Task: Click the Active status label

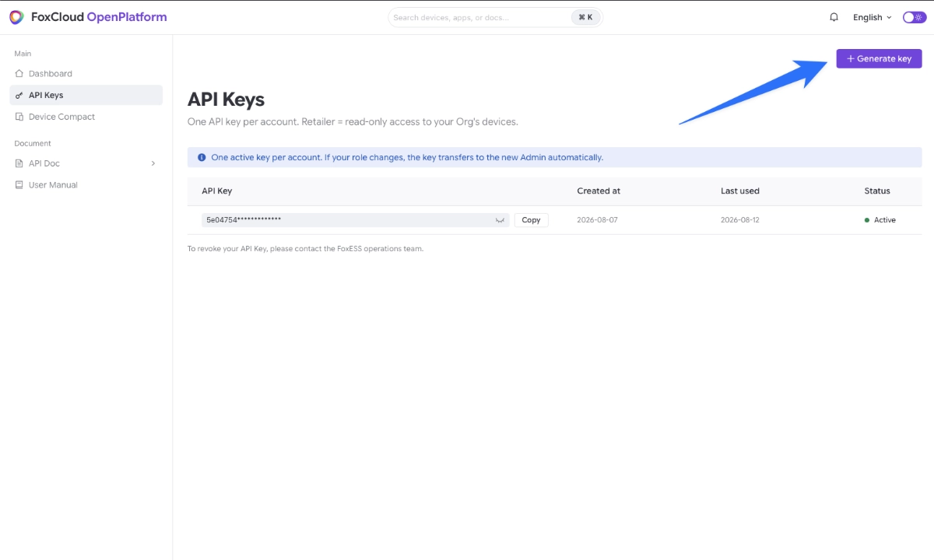Action: 884,220
